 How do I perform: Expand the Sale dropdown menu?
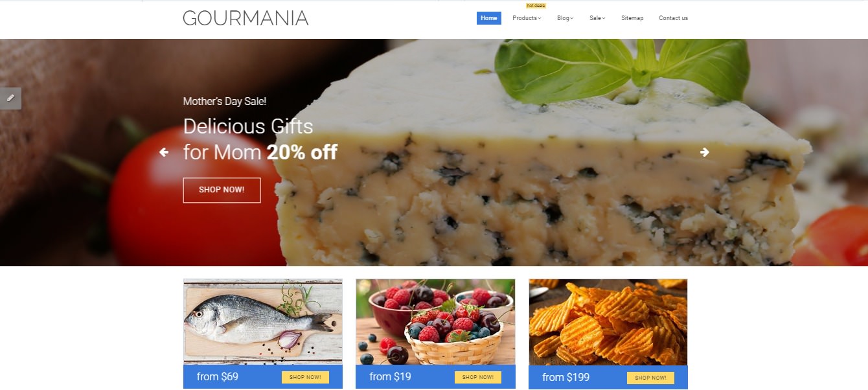pyautogui.click(x=597, y=18)
